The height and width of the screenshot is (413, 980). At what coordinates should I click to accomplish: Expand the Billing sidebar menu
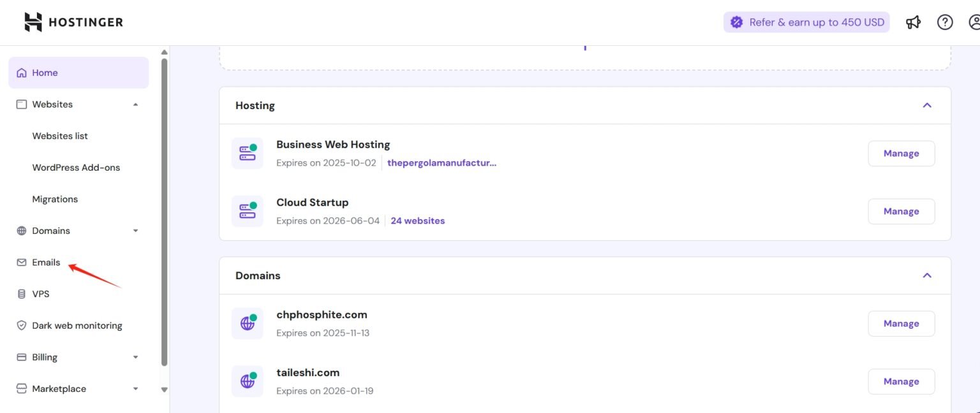pyautogui.click(x=135, y=358)
